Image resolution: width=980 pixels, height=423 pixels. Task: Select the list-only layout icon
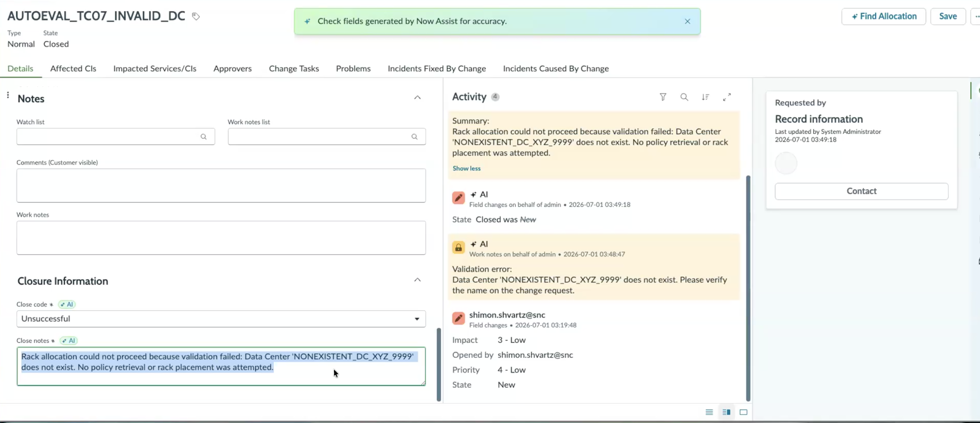pyautogui.click(x=709, y=412)
